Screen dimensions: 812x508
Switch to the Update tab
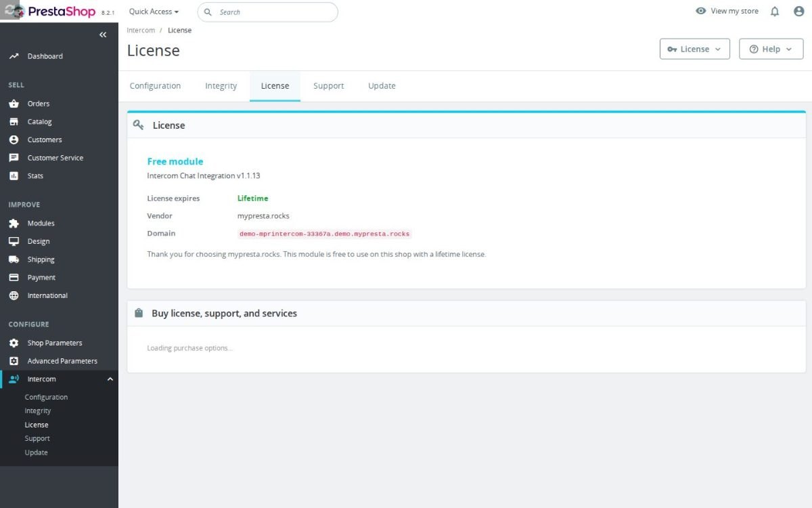382,86
